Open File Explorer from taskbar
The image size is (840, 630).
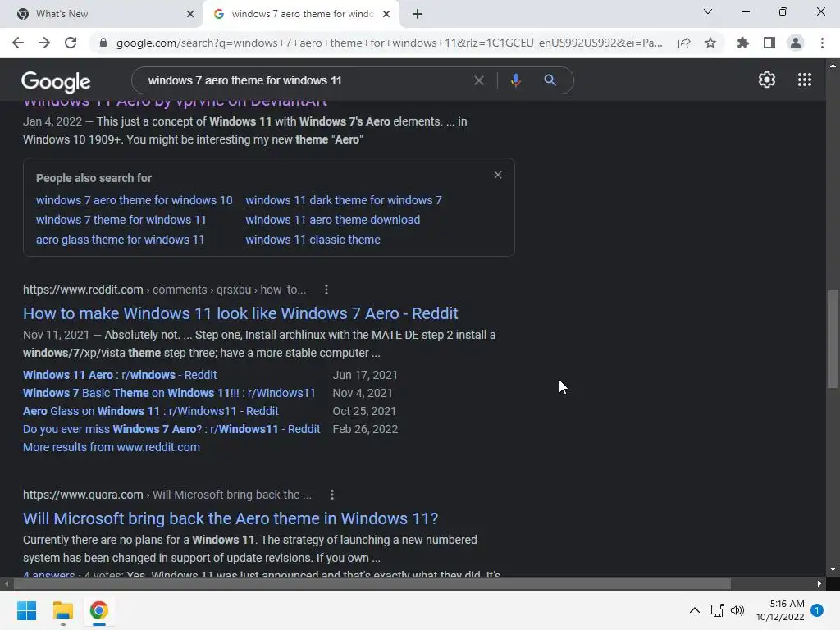(x=62, y=610)
